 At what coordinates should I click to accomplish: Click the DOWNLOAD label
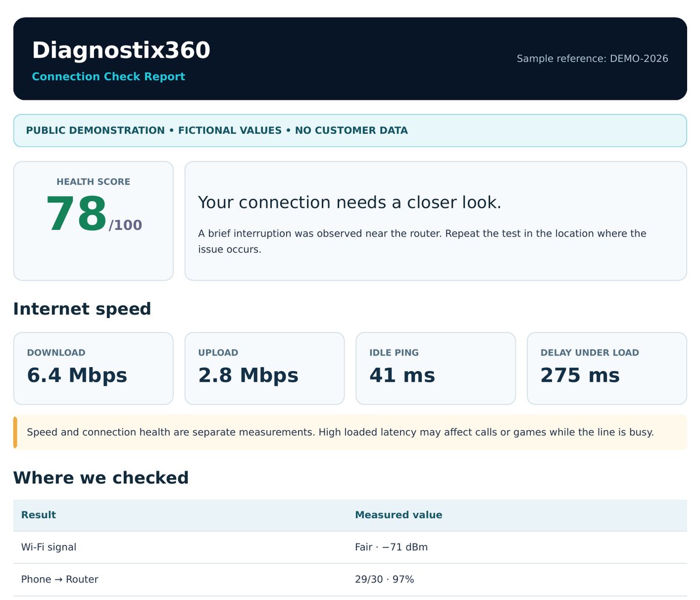tap(56, 353)
